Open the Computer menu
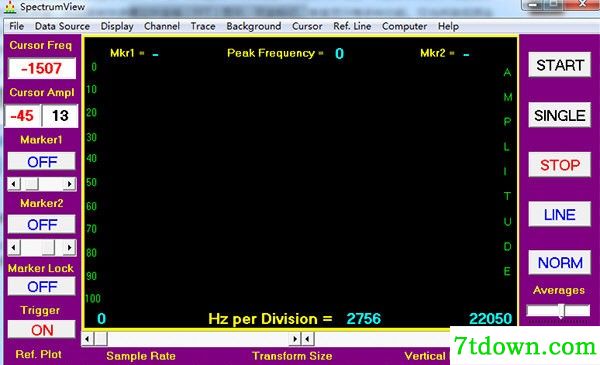Screen dimensions: 600x365 (404, 26)
